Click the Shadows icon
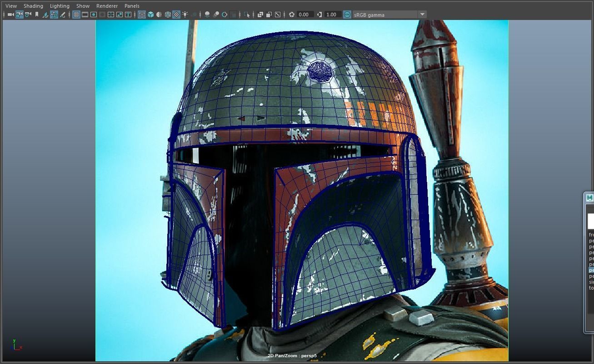This screenshot has height=364, width=594. 194,15
